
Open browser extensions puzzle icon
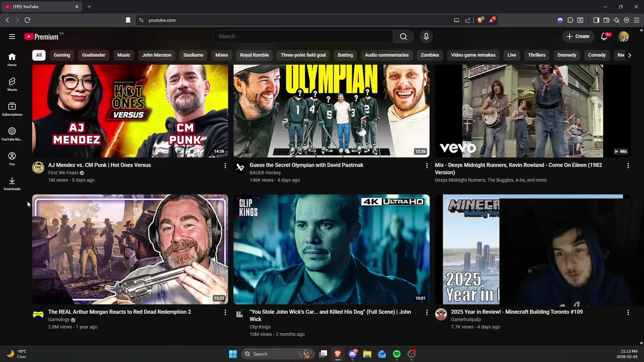pyautogui.click(x=570, y=20)
